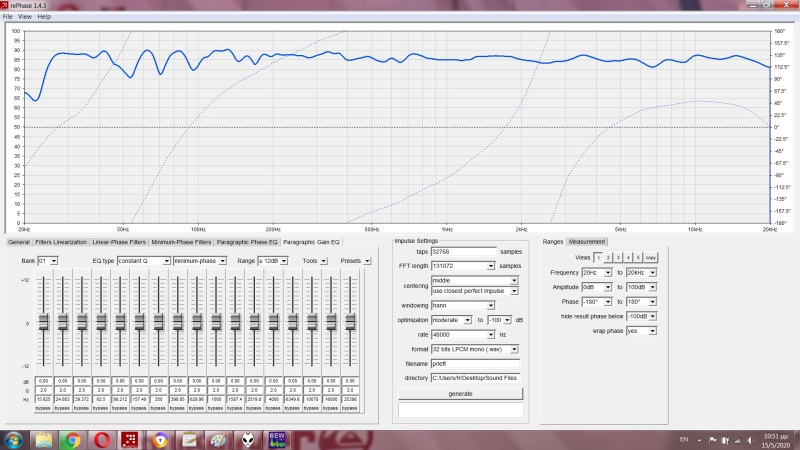Click the filename input field

pos(475,363)
